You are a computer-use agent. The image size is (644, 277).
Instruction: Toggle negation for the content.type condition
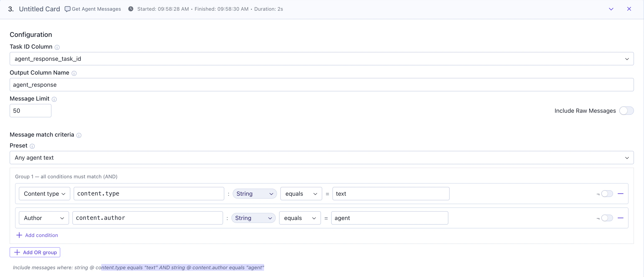coord(607,194)
